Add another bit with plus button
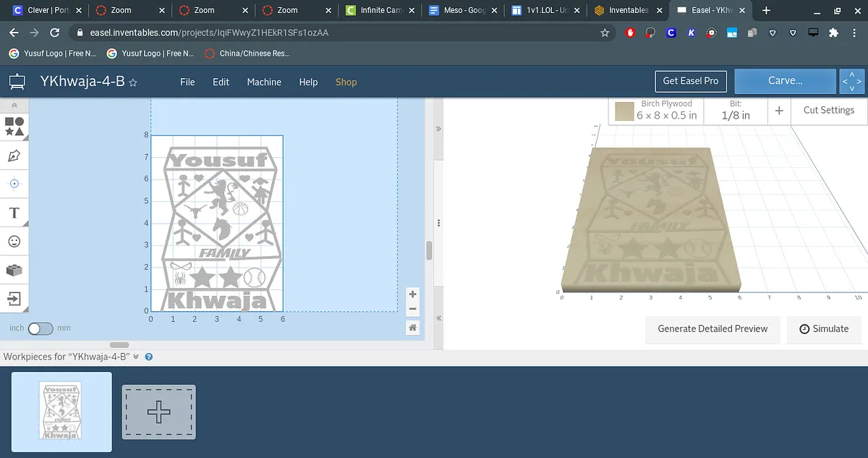The width and height of the screenshot is (868, 458). pyautogui.click(x=779, y=111)
